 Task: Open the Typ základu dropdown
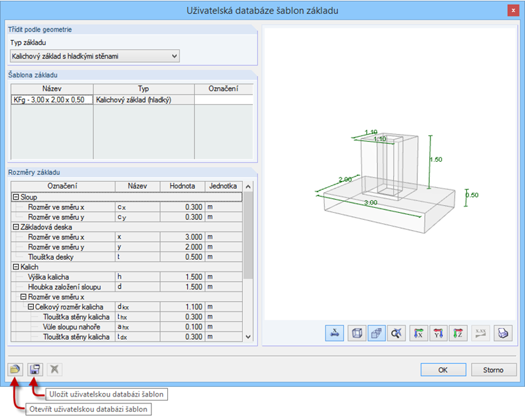pyautogui.click(x=95, y=56)
